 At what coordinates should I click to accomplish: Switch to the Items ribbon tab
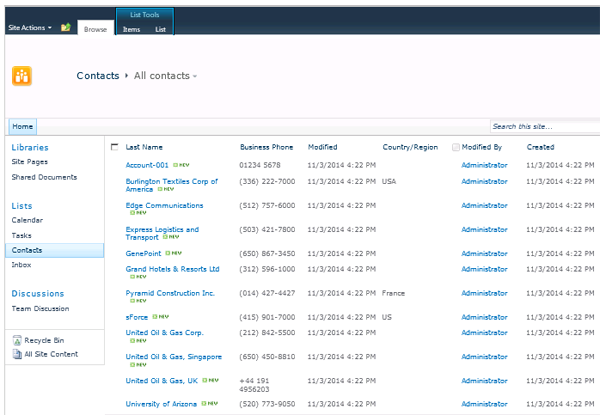point(131,30)
